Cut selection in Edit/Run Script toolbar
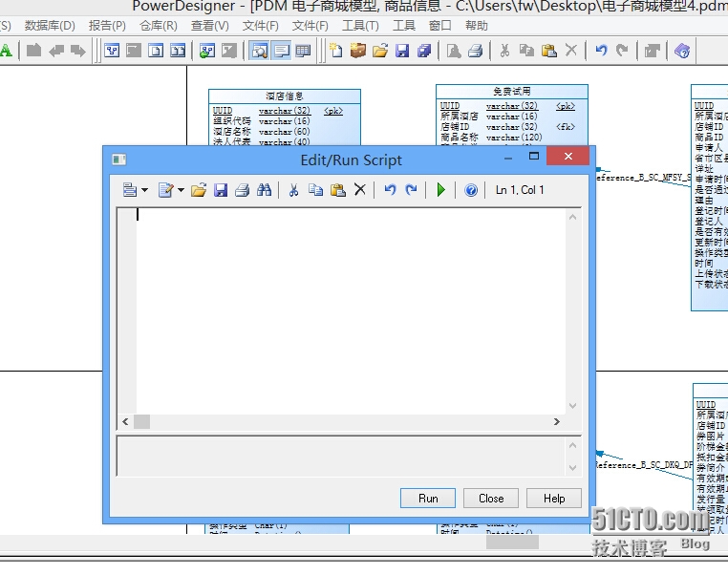Viewport: 728px width, 575px height. pos(293,190)
